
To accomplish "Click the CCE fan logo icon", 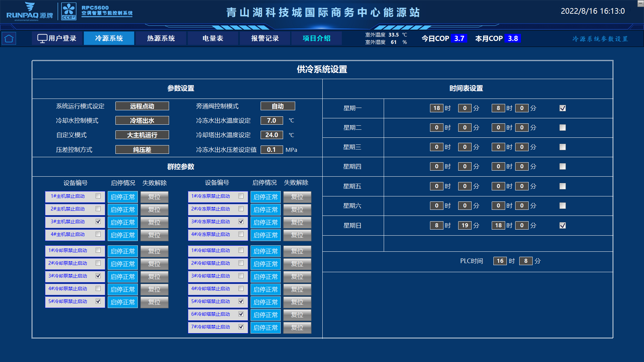I will (69, 11).
